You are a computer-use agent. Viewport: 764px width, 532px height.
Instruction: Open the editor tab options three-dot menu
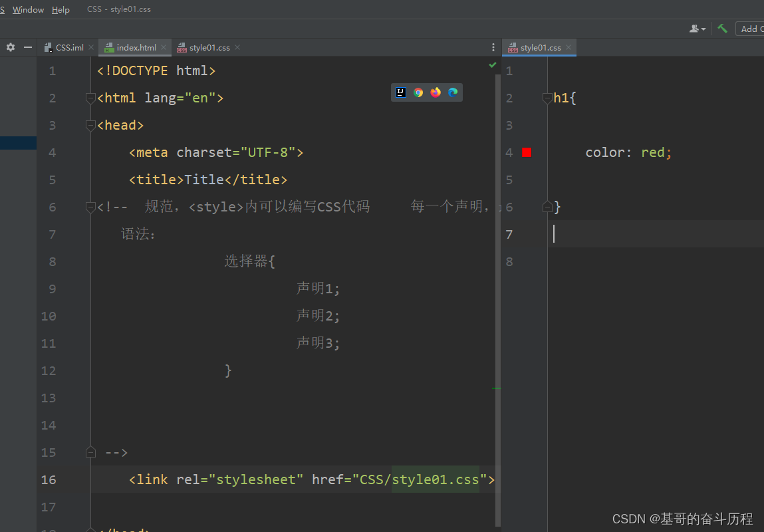tap(493, 47)
